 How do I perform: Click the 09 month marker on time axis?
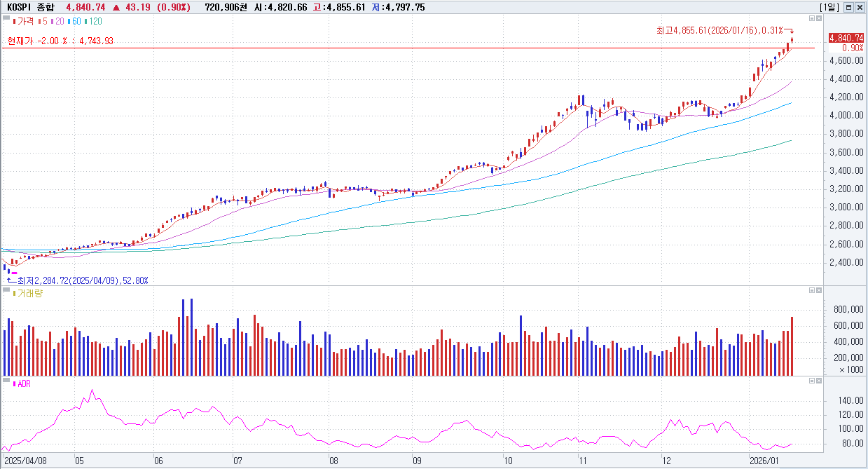417,461
